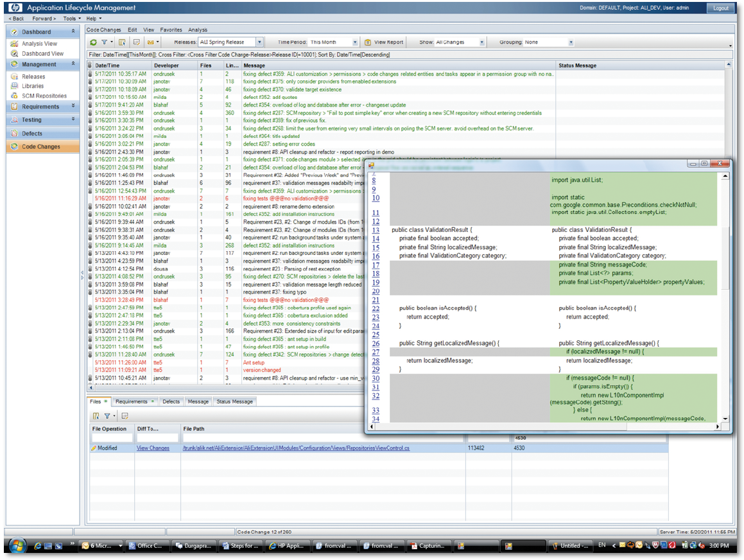
Task: Open the filter funnel in main toolbar
Action: coord(105,42)
